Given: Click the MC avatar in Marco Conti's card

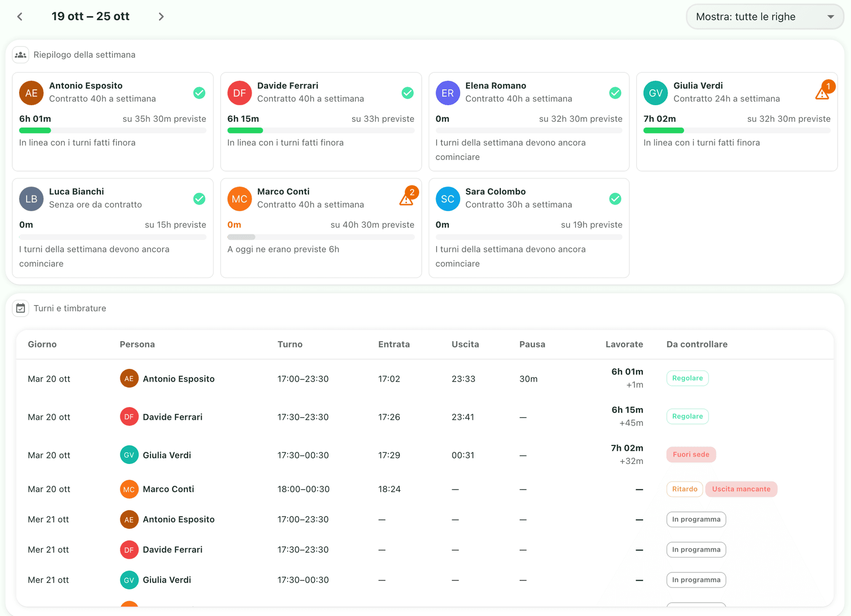Looking at the screenshot, I should point(239,199).
